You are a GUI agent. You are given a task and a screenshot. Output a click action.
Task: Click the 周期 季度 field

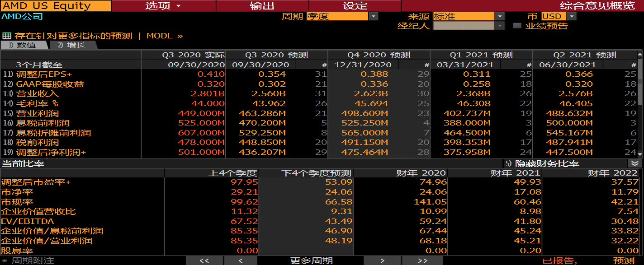click(337, 16)
